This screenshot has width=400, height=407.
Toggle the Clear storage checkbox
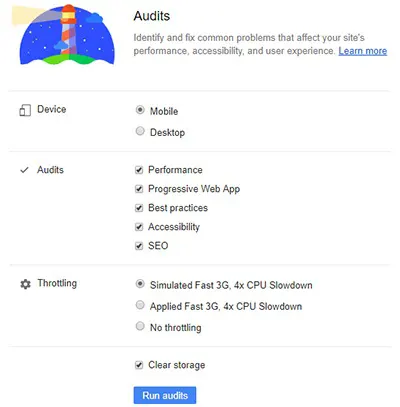click(139, 365)
